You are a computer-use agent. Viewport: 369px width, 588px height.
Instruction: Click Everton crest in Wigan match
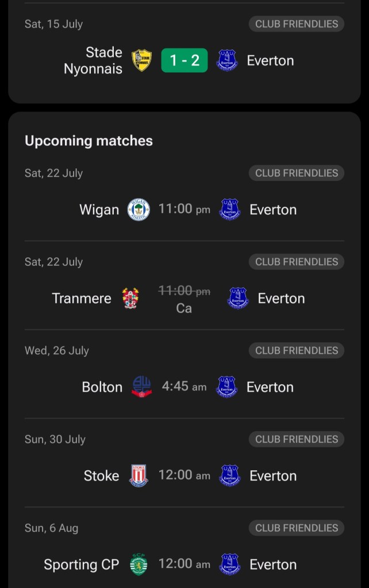coord(230,210)
